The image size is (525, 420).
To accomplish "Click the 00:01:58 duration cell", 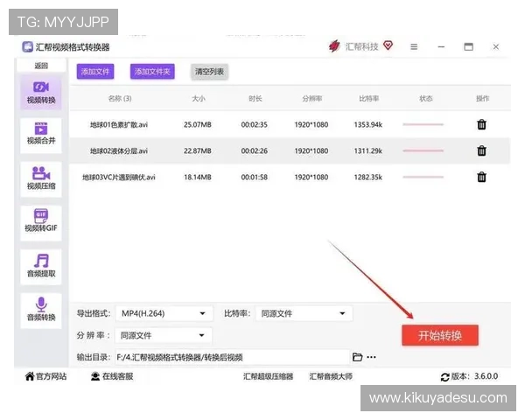I will [x=255, y=177].
